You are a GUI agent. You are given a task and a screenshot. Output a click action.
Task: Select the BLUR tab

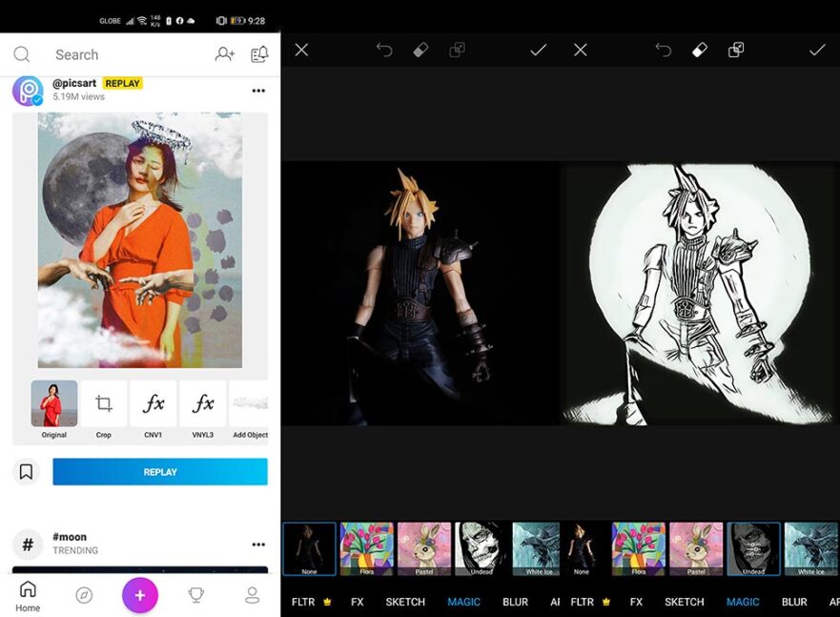(x=515, y=602)
